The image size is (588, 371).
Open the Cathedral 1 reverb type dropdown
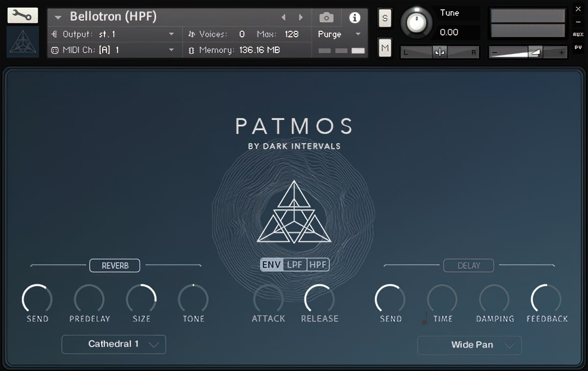tap(114, 344)
